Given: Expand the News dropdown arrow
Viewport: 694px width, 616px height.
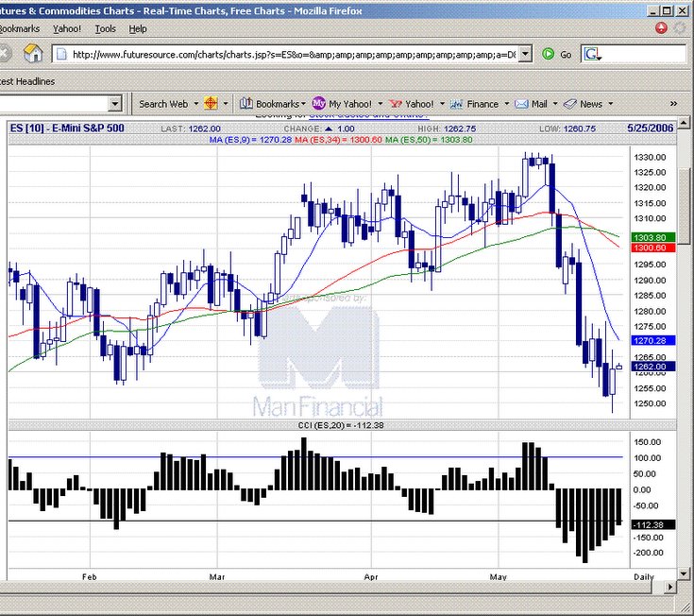Looking at the screenshot, I should [611, 104].
